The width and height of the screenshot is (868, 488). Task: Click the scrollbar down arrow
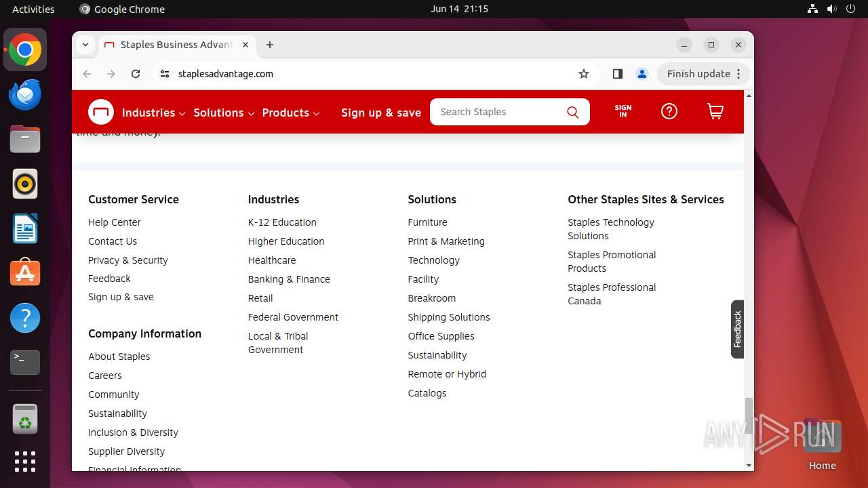(749, 466)
